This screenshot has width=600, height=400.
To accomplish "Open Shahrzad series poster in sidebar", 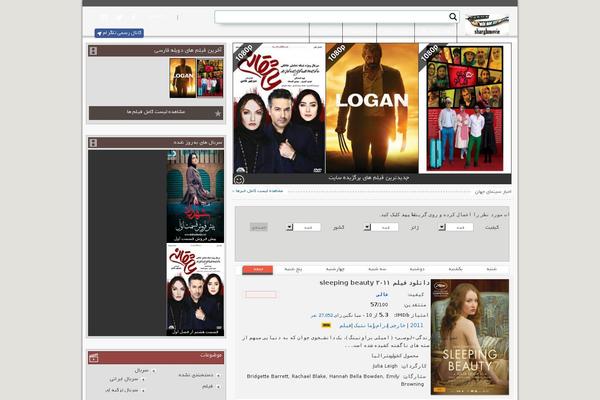I will coord(195,196).
